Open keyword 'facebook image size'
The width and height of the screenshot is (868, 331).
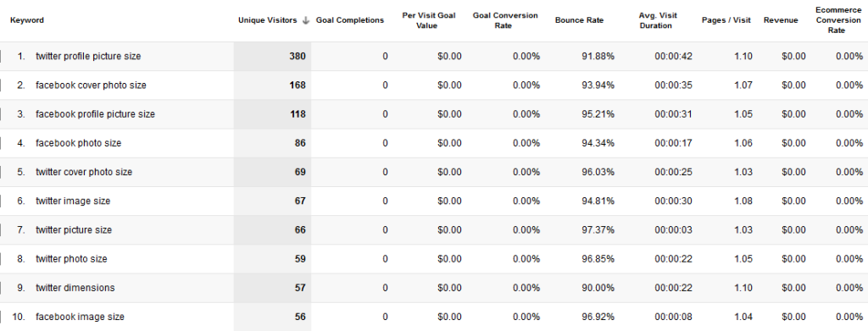(x=81, y=317)
